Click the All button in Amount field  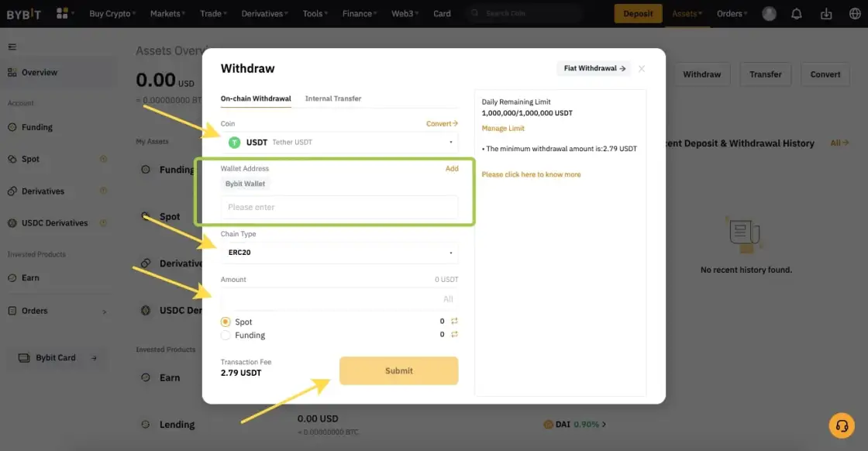click(x=448, y=299)
